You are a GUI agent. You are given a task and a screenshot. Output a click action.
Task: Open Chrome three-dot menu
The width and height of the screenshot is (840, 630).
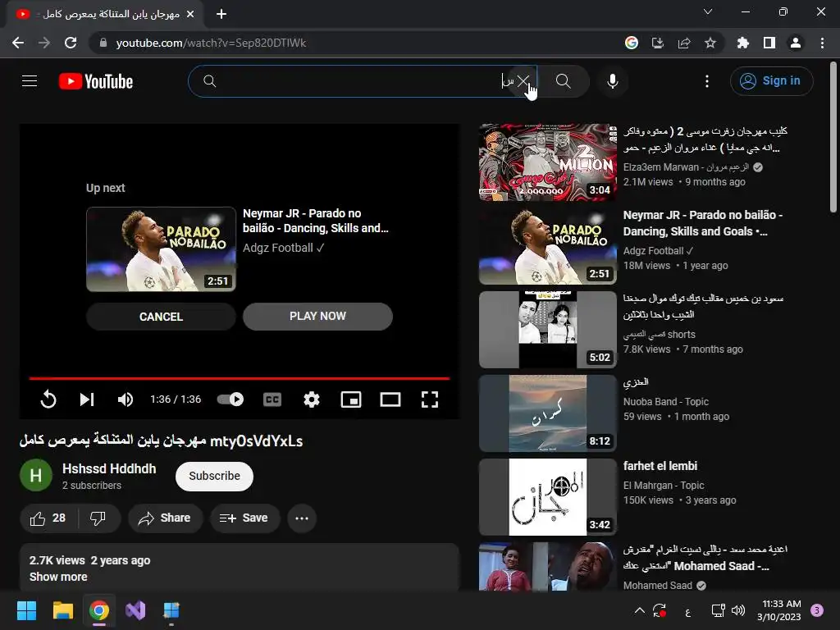[x=822, y=43]
